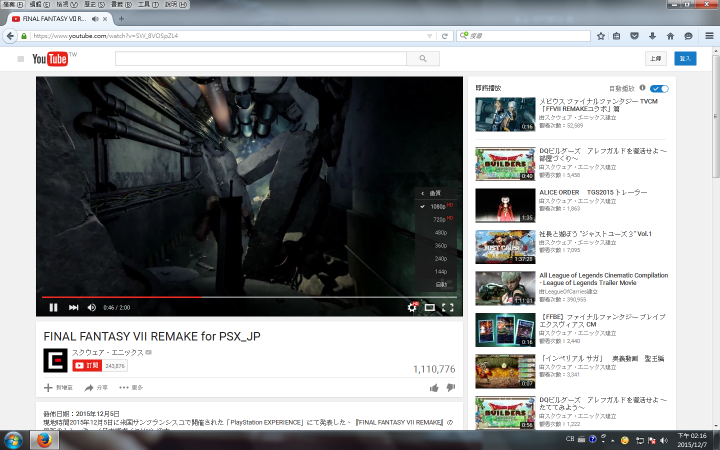Click the Firefox search engine magnifier icon

(x=464, y=35)
